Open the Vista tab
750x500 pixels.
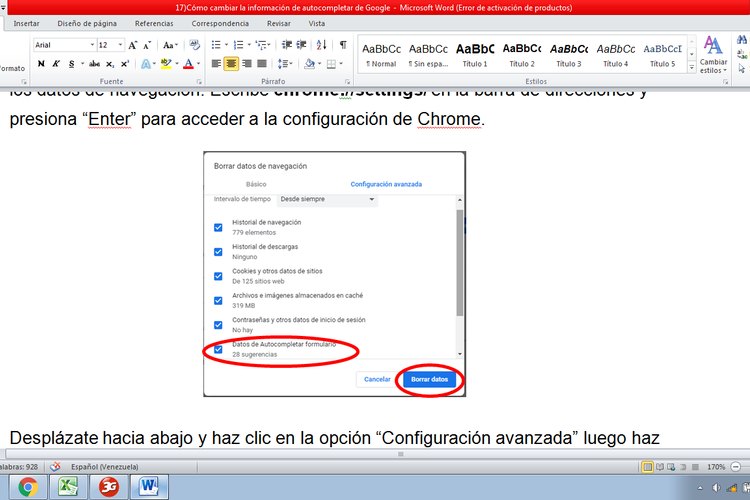click(x=317, y=23)
